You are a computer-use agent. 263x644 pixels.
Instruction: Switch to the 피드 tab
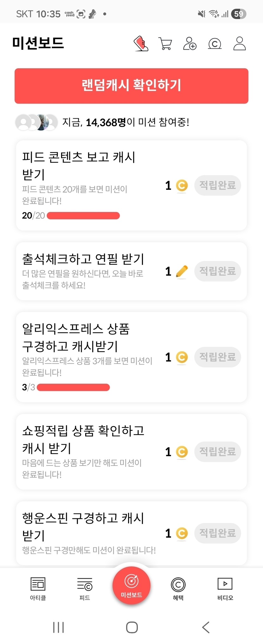tap(85, 588)
